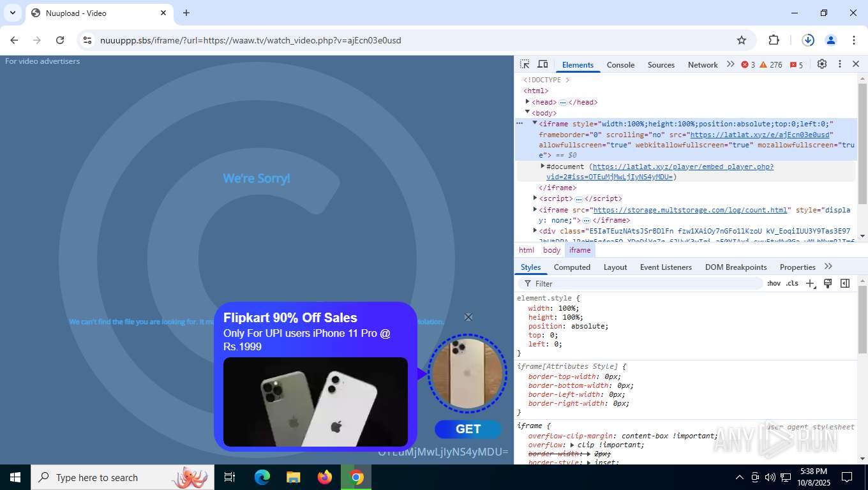Image resolution: width=868 pixels, height=490 pixels.
Task: Expand the head element node
Action: 528,101
